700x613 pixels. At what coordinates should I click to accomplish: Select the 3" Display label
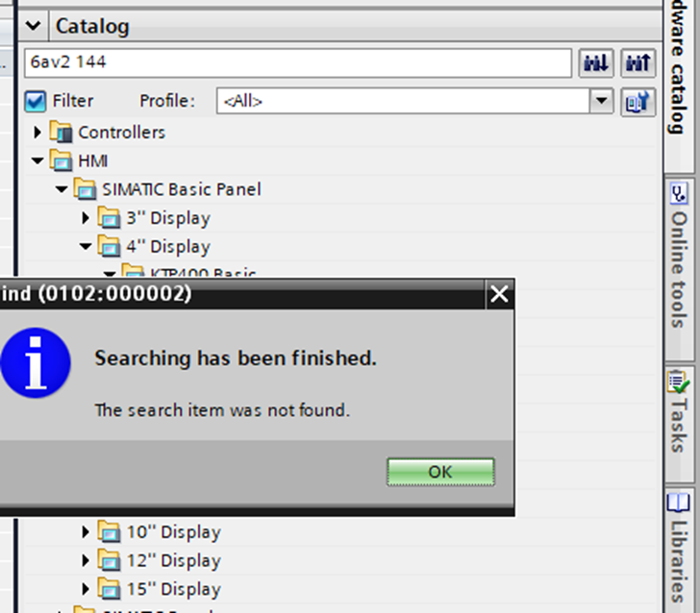click(168, 219)
